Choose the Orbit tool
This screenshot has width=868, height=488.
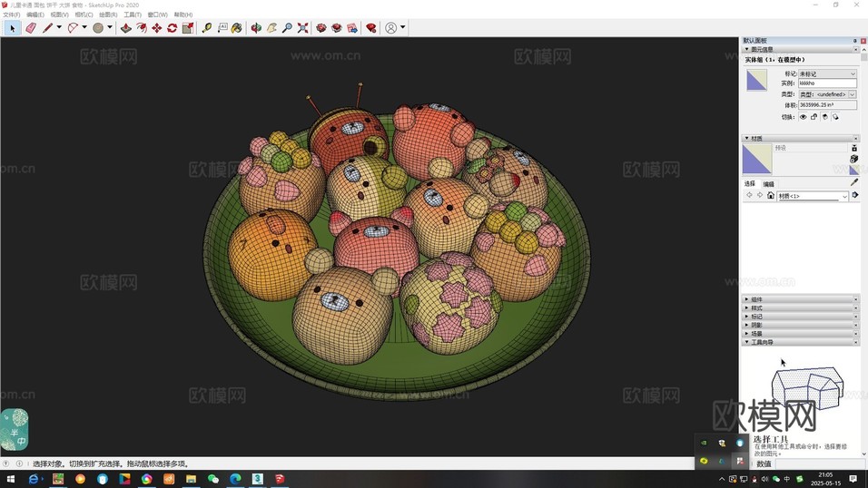pos(256,27)
